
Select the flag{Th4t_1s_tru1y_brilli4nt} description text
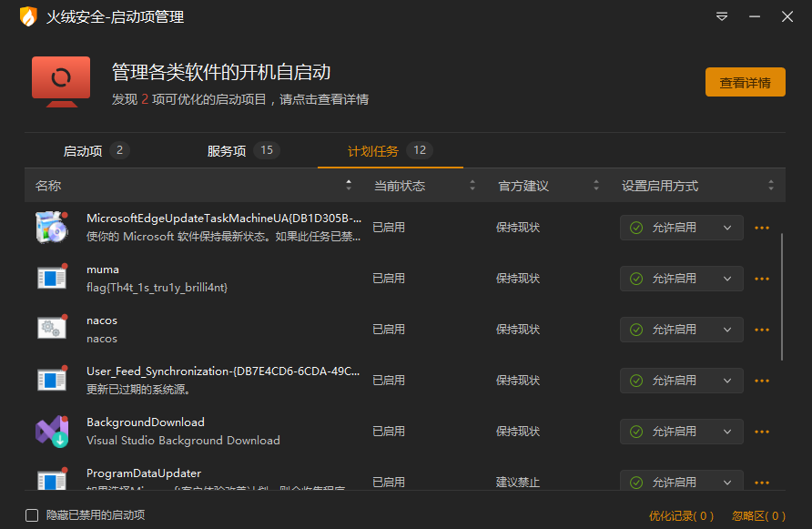pyautogui.click(x=157, y=288)
